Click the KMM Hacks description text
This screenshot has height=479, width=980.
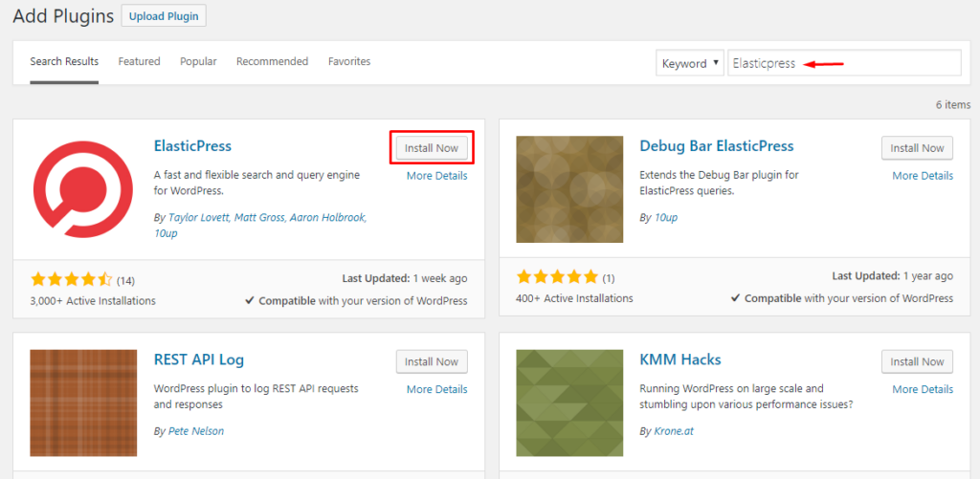tap(746, 397)
